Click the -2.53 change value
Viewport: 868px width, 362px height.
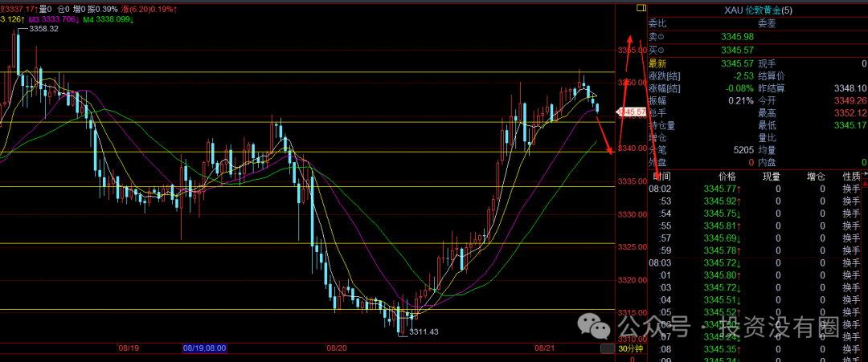point(743,75)
